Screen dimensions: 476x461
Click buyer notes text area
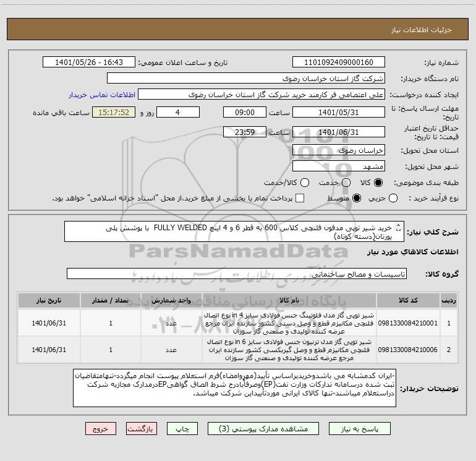[x=234, y=388]
